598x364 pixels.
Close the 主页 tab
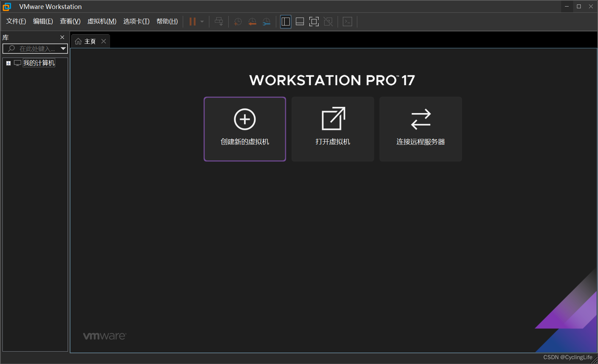click(103, 41)
